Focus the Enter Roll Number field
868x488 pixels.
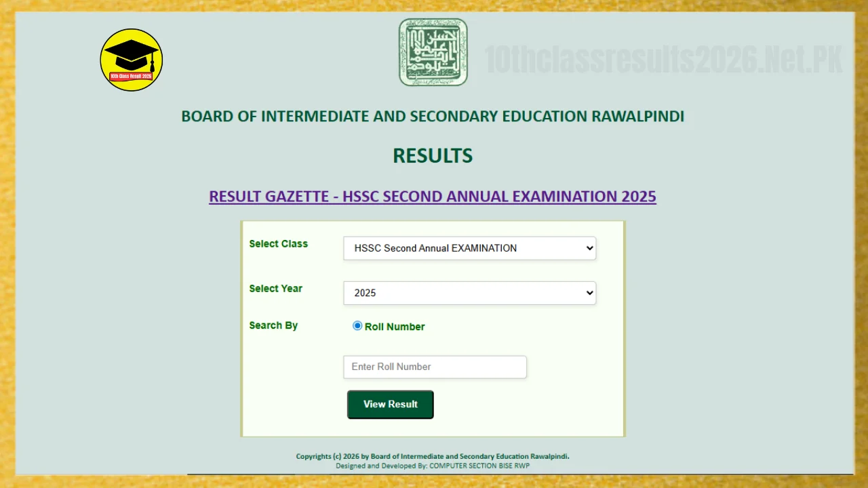tap(435, 367)
